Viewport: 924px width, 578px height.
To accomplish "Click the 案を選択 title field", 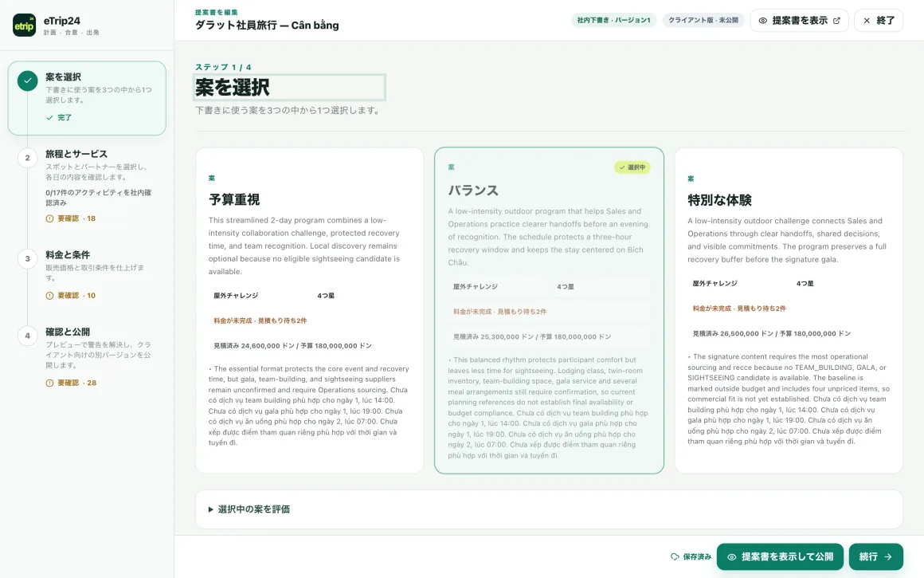I will [x=290, y=87].
